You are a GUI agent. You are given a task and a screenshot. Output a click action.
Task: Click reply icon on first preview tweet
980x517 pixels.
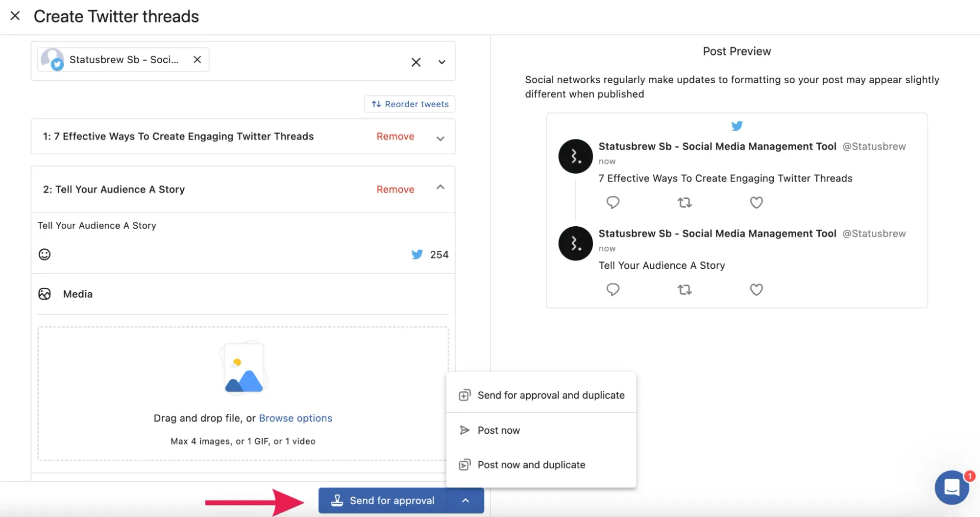pos(612,202)
